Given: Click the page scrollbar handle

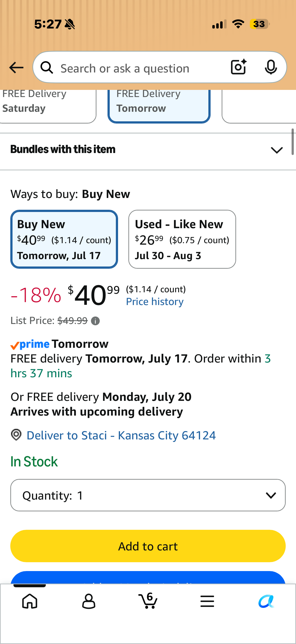Looking at the screenshot, I should click(x=293, y=142).
